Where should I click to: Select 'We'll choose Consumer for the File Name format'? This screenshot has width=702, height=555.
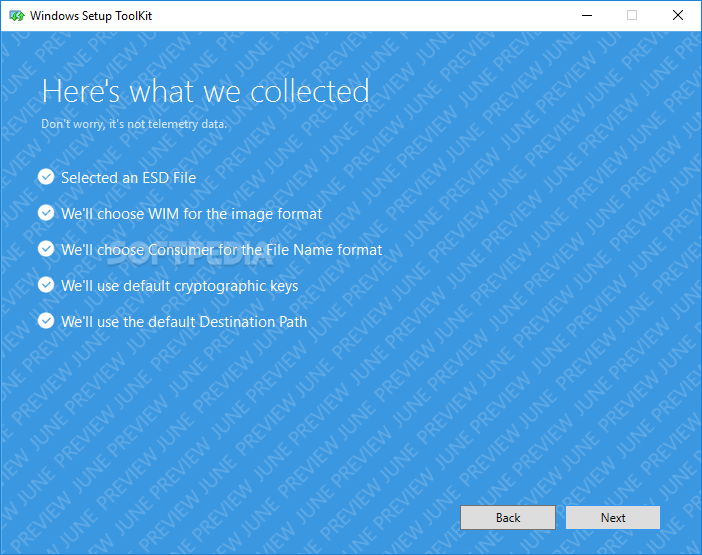[x=222, y=250]
